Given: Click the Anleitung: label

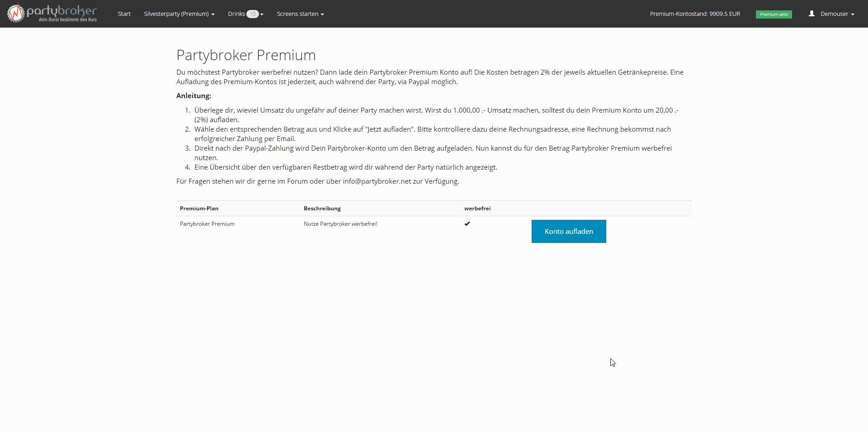Looking at the screenshot, I should [x=193, y=96].
